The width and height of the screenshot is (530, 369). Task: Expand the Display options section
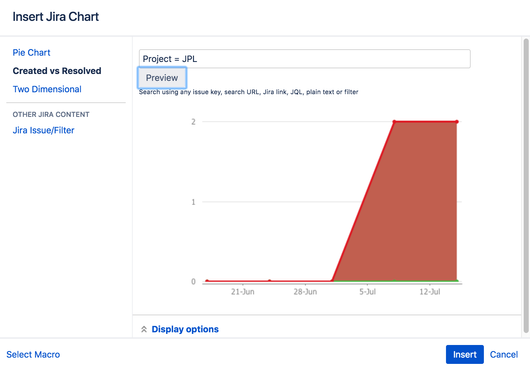(185, 329)
